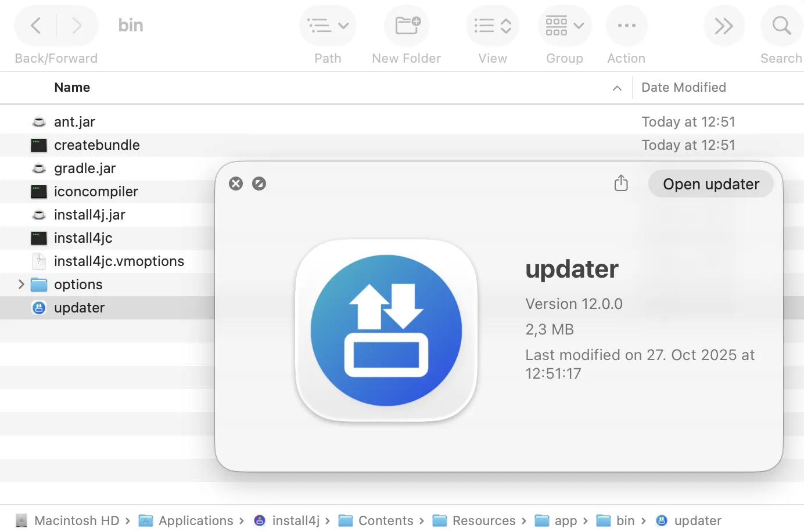Viewport: 804px width, 532px height.
Task: Expand the options folder disclosure triangle
Action: click(21, 284)
